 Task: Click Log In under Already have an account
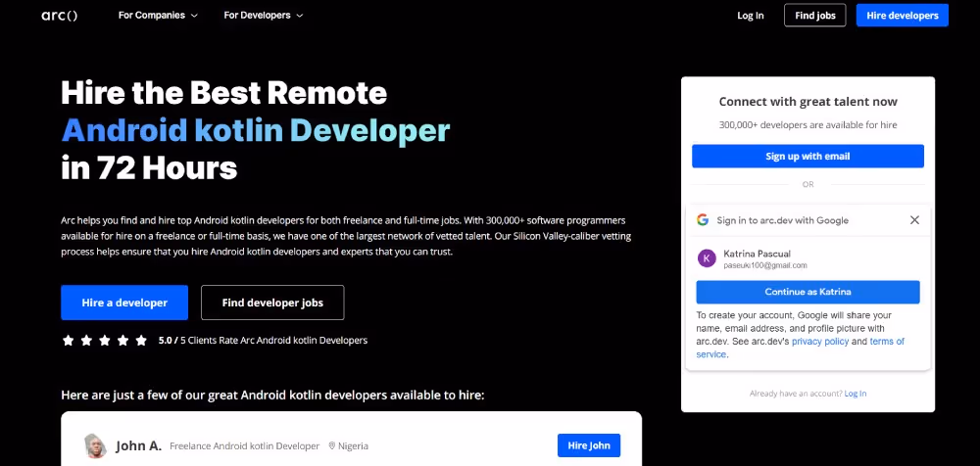point(855,394)
